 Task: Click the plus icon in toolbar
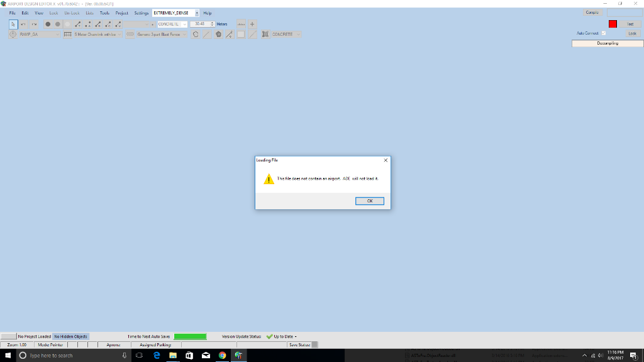pos(252,24)
